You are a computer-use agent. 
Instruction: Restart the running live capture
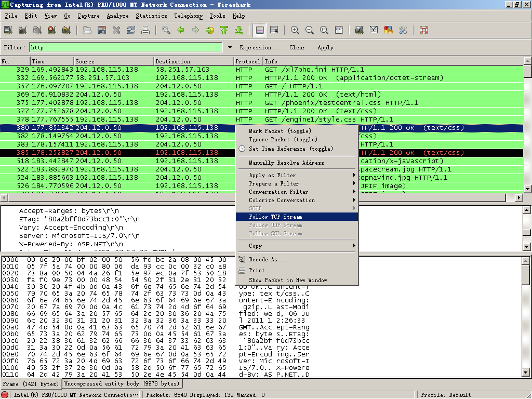(x=66, y=30)
